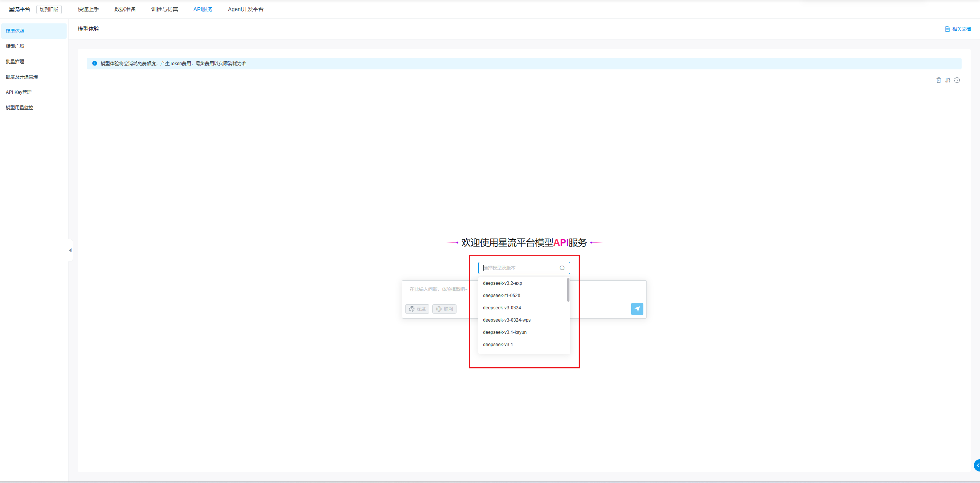Open the parameter settings sliders icon
Viewport: 980px width, 483px height.
pos(947,80)
